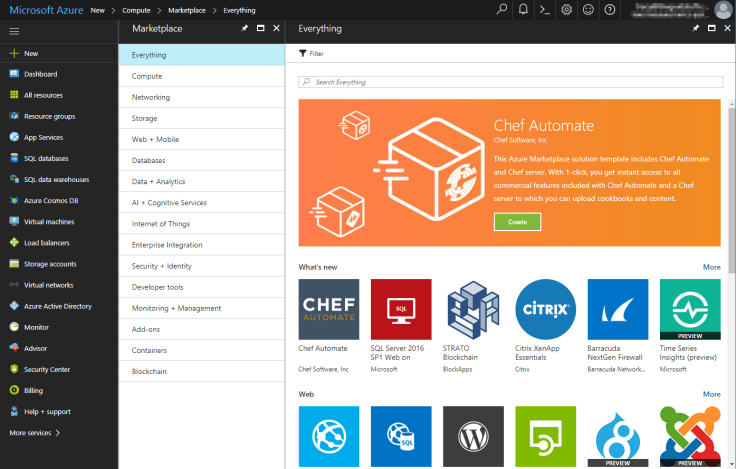736x469 pixels.
Task: Open Security Center in sidebar
Action: pyautogui.click(x=47, y=369)
